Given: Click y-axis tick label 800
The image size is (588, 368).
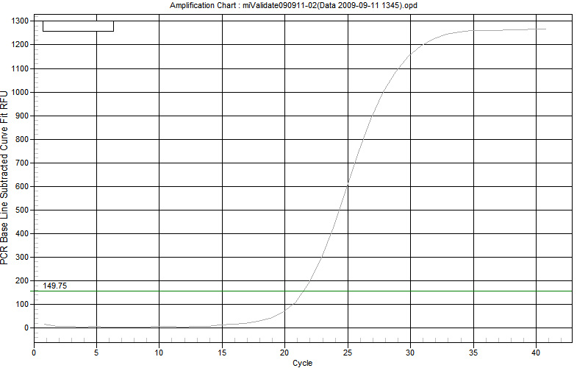Looking at the screenshot, I should click(22, 139).
